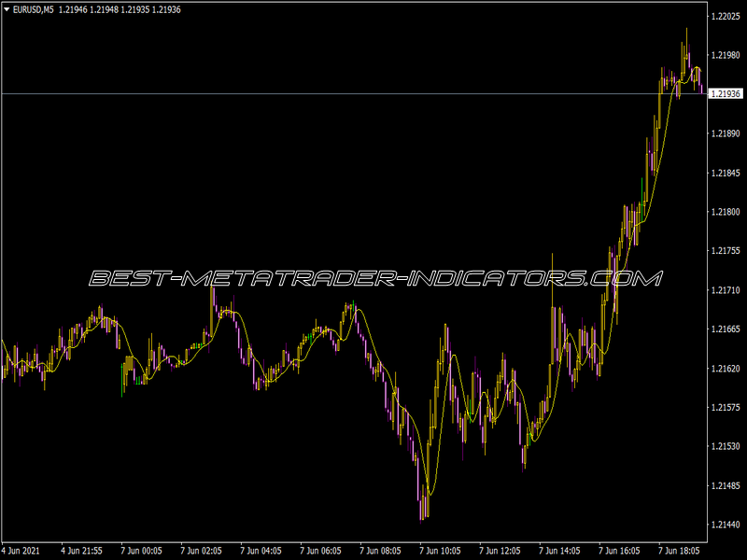The width and height of the screenshot is (747, 560).
Task: Click price scale value 1.21755
Action: point(726,251)
